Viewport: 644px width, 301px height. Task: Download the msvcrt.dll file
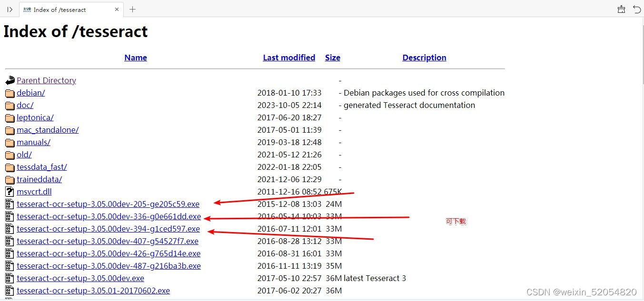[34, 192]
